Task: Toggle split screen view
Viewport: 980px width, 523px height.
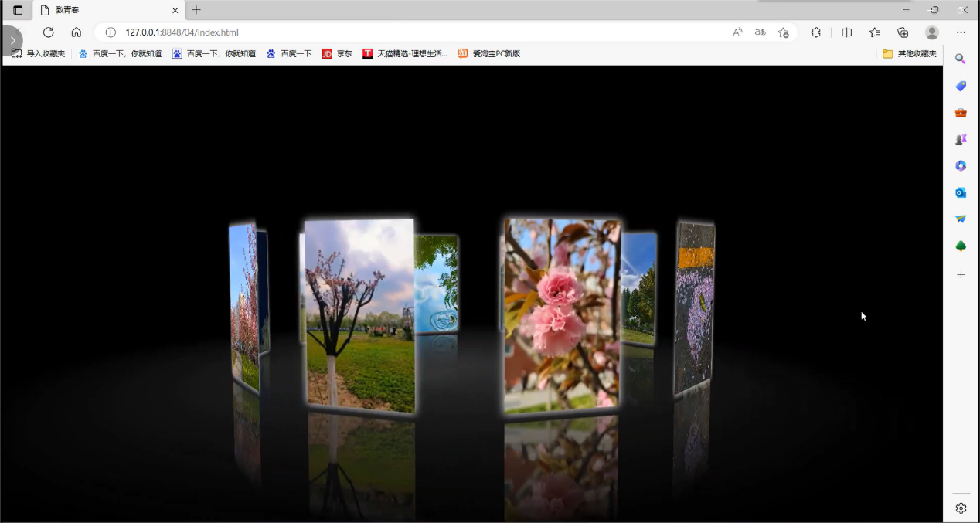Action: click(846, 32)
